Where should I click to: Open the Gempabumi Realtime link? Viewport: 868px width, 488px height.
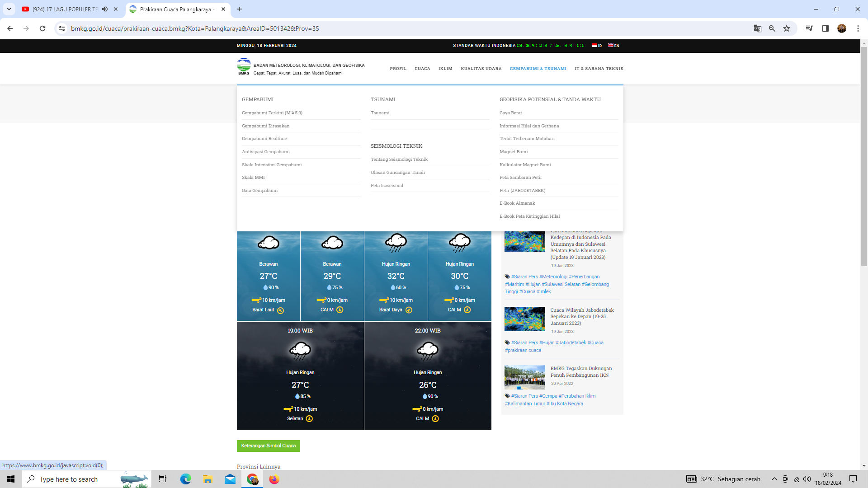[264, 139]
